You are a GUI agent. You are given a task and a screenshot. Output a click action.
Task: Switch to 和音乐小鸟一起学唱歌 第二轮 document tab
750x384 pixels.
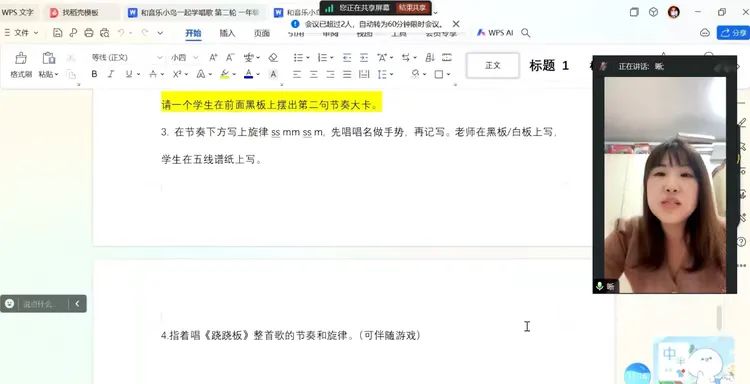click(x=194, y=12)
